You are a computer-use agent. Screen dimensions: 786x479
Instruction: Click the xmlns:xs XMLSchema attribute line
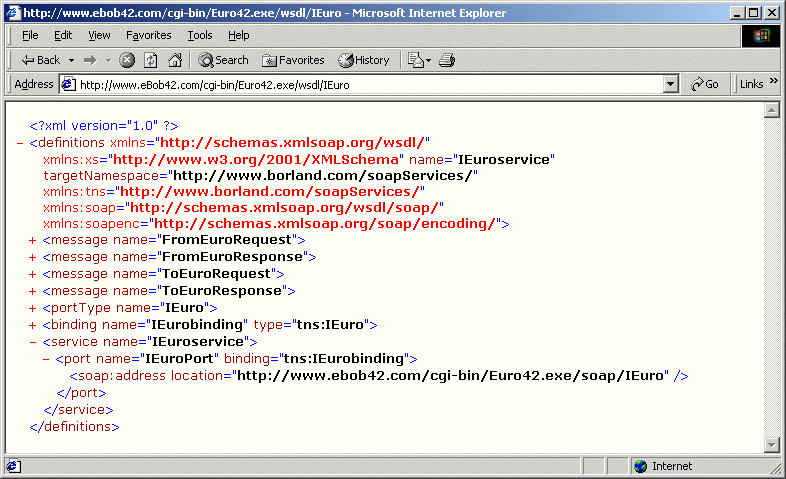point(224,160)
